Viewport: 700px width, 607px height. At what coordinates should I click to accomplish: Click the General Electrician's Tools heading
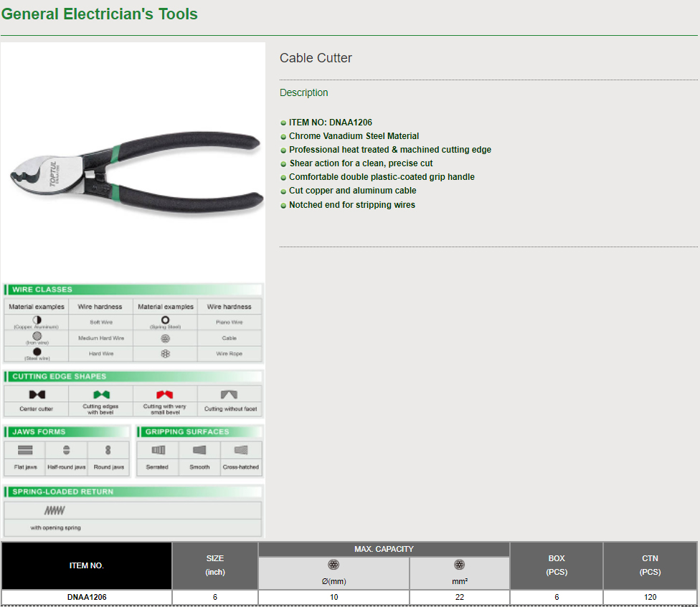[x=99, y=14]
